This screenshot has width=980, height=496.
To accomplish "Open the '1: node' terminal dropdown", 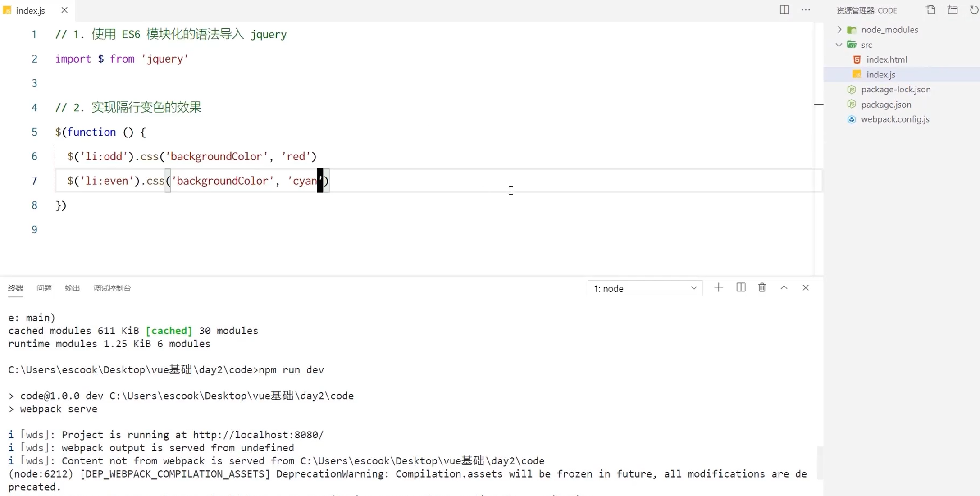I will tap(645, 288).
